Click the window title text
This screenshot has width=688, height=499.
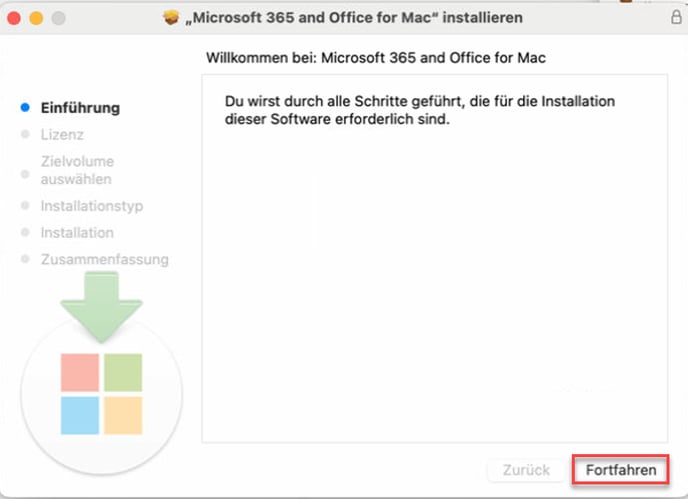354,18
